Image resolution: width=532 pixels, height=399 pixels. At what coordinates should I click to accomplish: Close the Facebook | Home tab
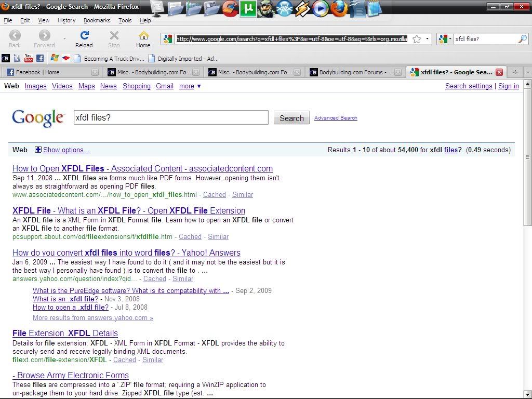coord(95,72)
